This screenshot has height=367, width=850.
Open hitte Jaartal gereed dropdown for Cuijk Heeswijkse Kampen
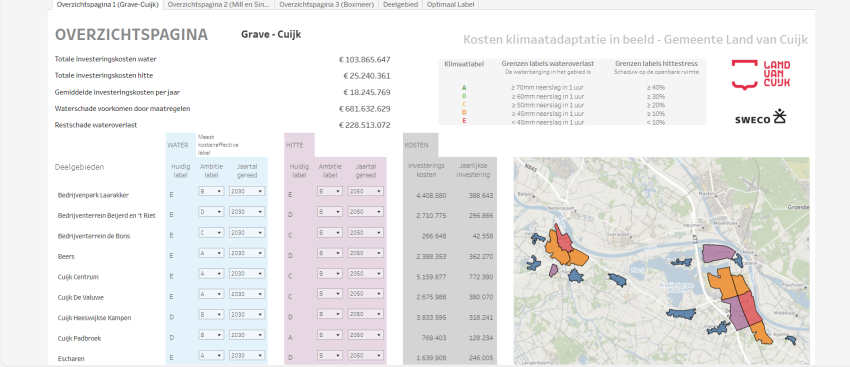coord(365,314)
